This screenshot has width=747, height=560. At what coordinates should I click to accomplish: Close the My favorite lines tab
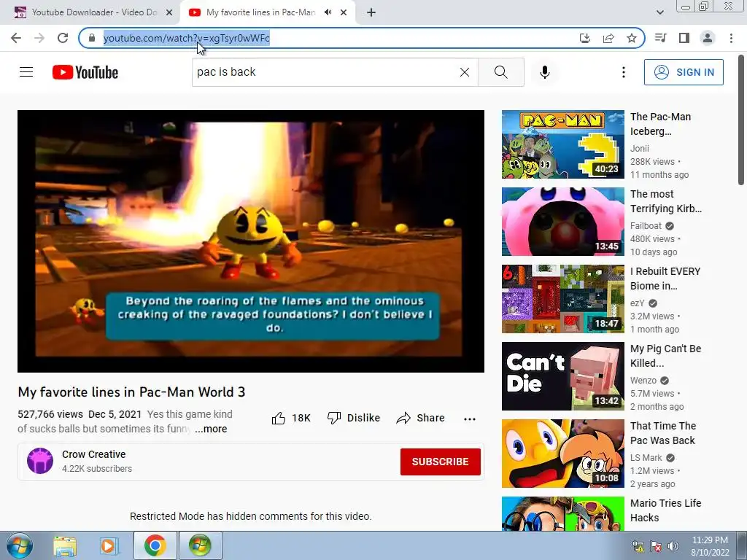[x=344, y=13]
